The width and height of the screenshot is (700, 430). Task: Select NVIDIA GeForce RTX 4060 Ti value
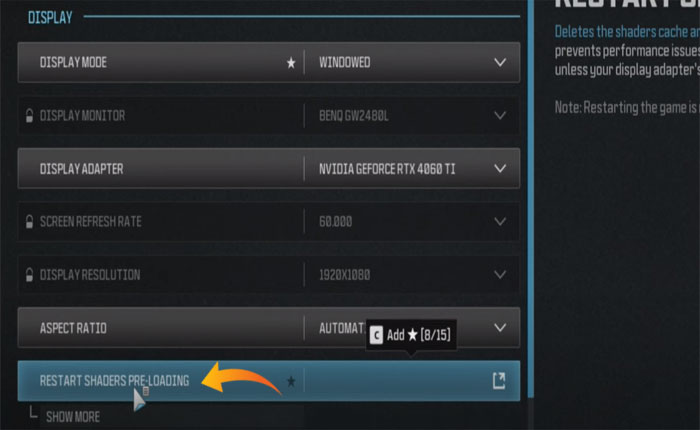click(387, 169)
